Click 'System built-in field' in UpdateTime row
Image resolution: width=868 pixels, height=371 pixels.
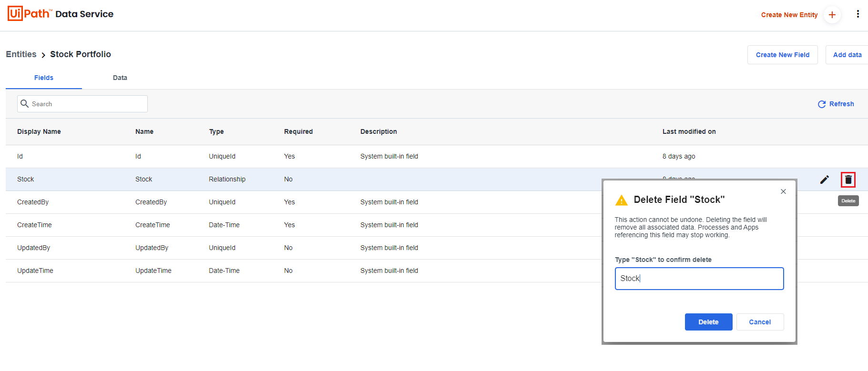click(389, 271)
